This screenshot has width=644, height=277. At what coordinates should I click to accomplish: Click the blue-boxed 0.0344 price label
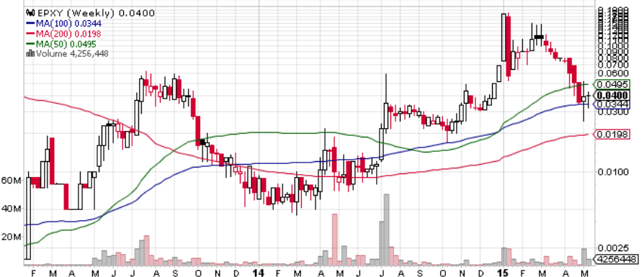pos(612,104)
